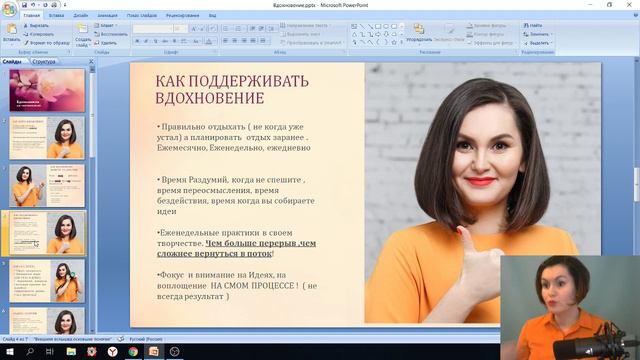Align text left in paragraph group
The image size is (640, 360).
coord(225,41)
